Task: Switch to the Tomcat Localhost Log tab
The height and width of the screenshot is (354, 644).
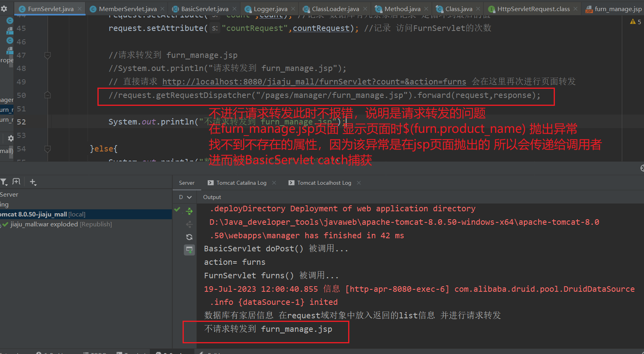Action: coord(324,183)
